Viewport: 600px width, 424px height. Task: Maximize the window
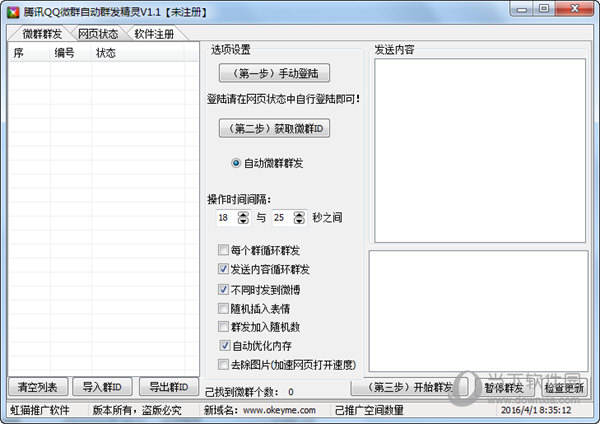(x=544, y=9)
